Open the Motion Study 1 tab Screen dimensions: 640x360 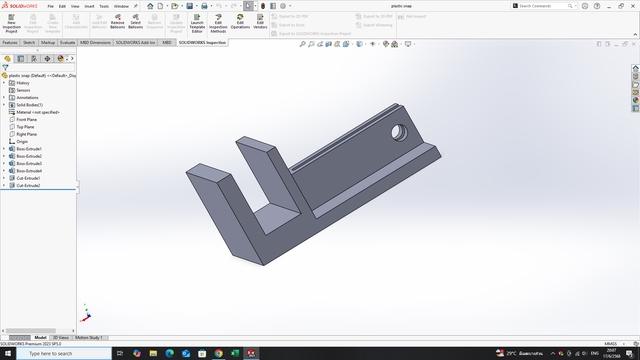pyautogui.click(x=89, y=338)
